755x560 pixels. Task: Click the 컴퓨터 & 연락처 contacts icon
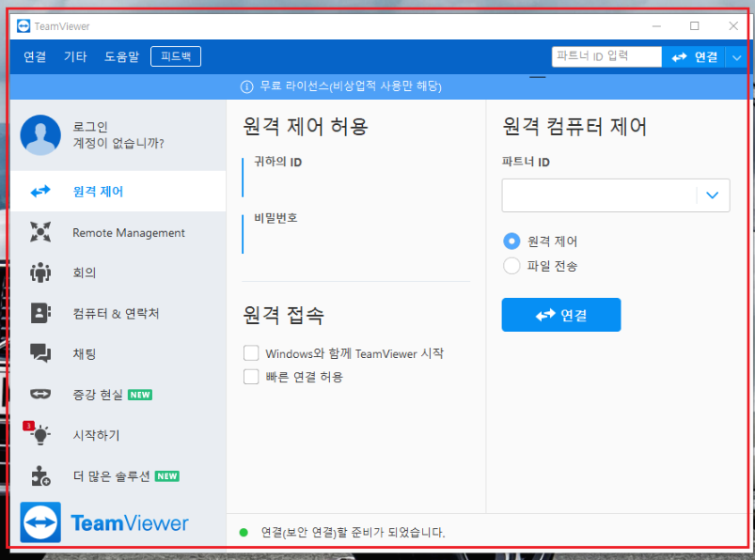(40, 313)
